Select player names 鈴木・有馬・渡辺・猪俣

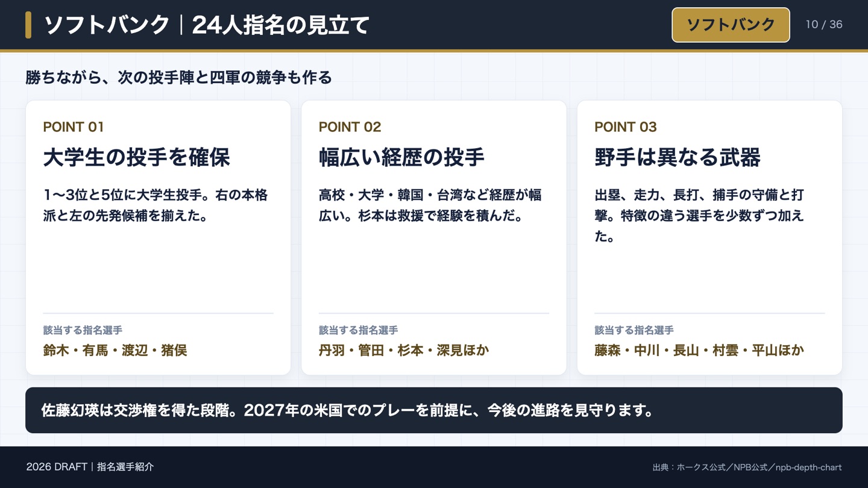tap(115, 351)
